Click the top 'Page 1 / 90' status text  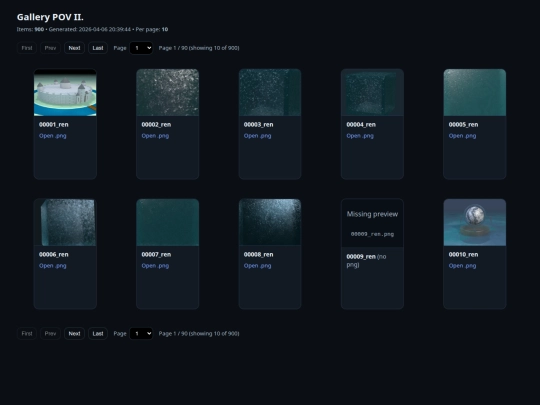199,48
